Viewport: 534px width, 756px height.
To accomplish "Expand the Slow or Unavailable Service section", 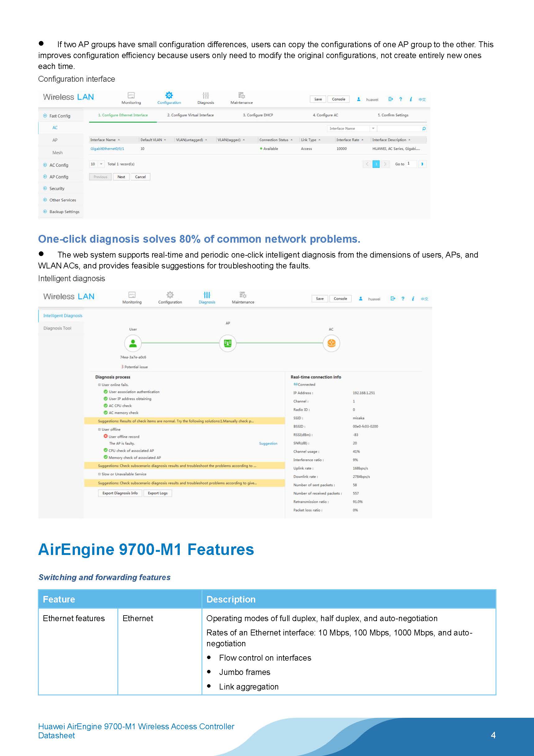I will [x=99, y=474].
